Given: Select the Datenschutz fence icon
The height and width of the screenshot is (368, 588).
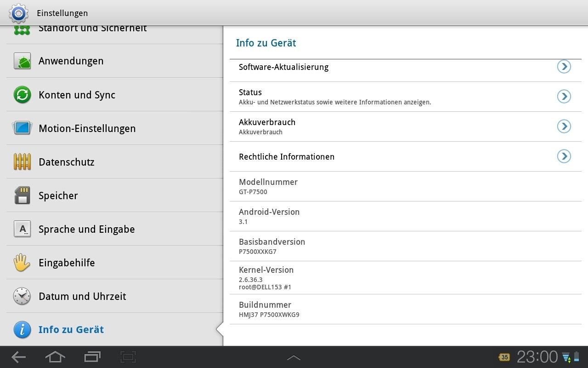Looking at the screenshot, I should (22, 162).
